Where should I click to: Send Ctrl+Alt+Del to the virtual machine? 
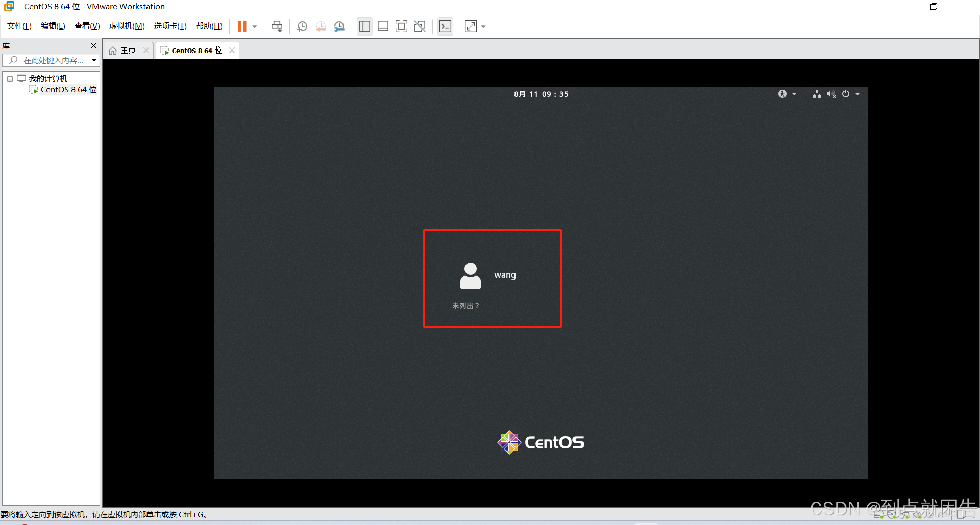[277, 26]
